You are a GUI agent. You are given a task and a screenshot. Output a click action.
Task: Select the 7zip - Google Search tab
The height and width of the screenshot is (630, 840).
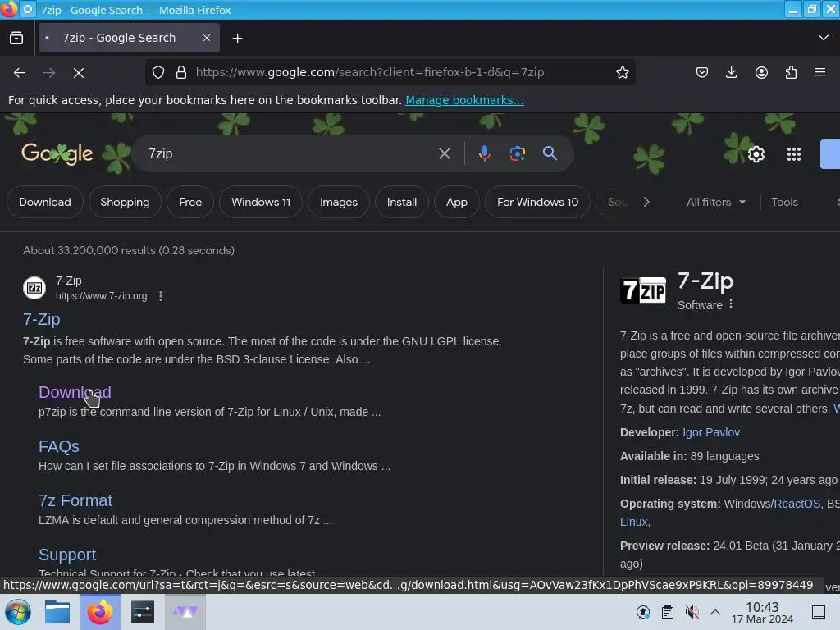coord(129,38)
